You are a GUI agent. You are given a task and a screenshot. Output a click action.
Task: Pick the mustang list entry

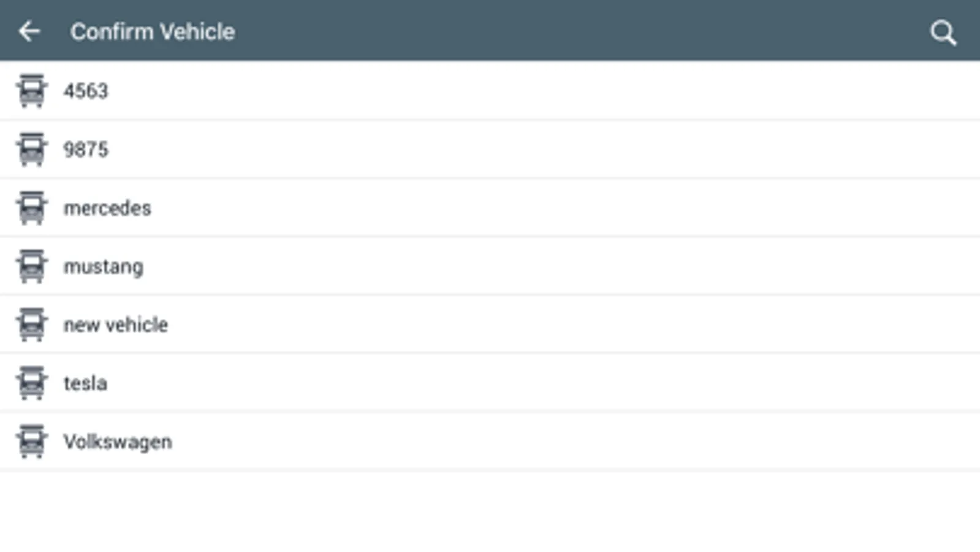pos(104,267)
